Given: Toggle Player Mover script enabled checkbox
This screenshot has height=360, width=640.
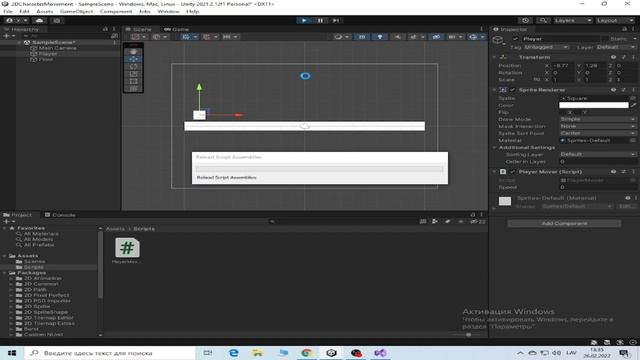Looking at the screenshot, I should pos(512,172).
